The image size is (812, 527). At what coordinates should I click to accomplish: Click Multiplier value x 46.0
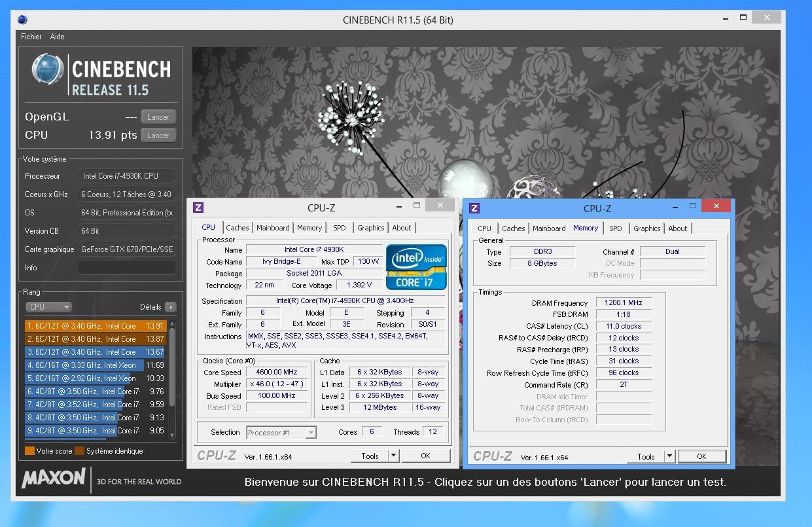(277, 384)
